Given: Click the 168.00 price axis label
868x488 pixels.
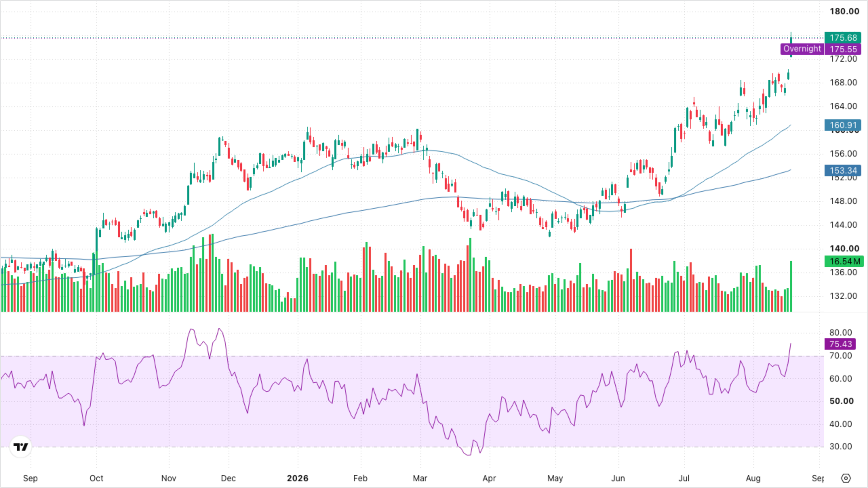Looking at the screenshot, I should 843,83.
